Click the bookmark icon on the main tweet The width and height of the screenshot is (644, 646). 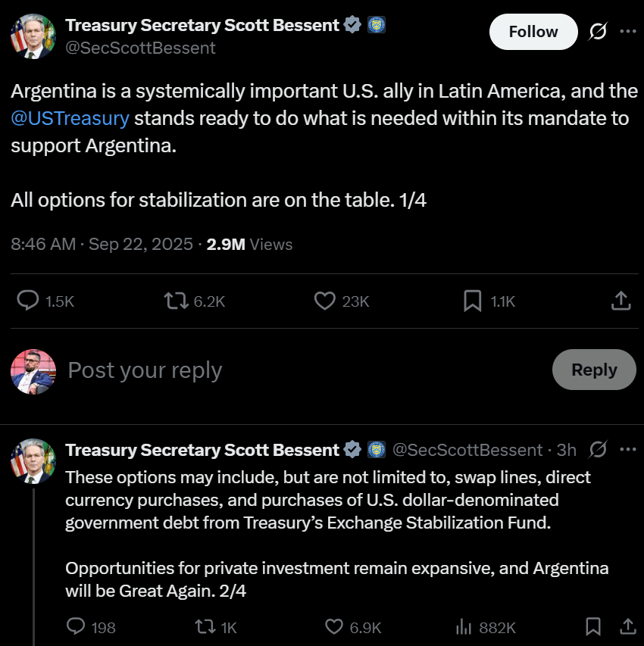point(471,301)
